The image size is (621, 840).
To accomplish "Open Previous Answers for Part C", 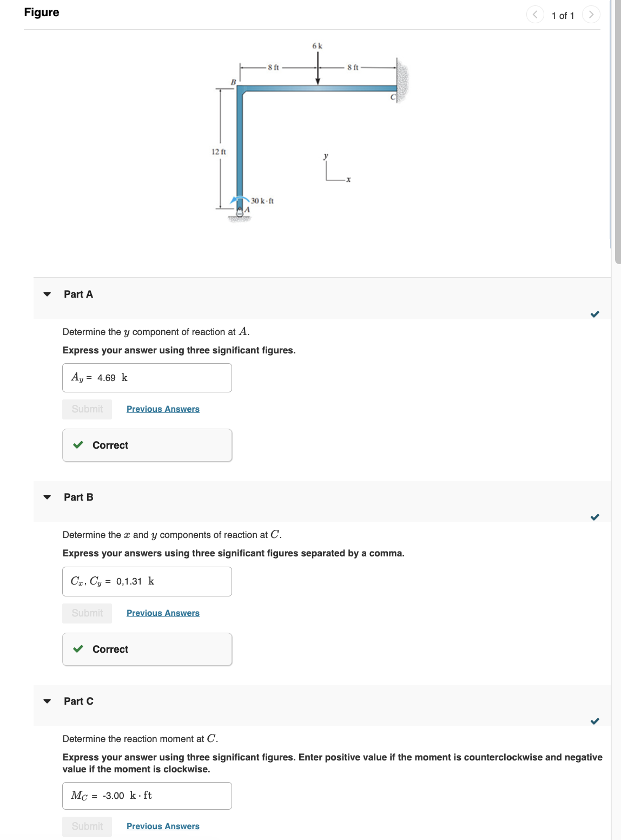I will point(163,826).
